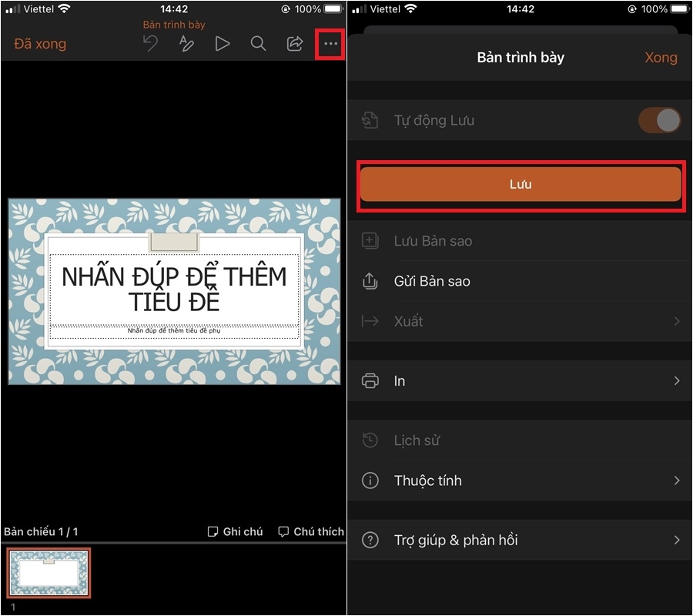
Task: Start slideshow with the Play icon
Action: pos(223,44)
